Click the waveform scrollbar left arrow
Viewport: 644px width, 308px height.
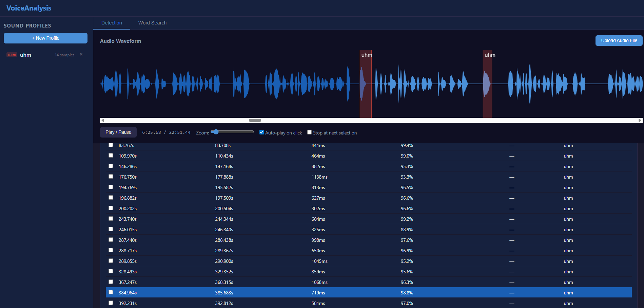pos(103,120)
